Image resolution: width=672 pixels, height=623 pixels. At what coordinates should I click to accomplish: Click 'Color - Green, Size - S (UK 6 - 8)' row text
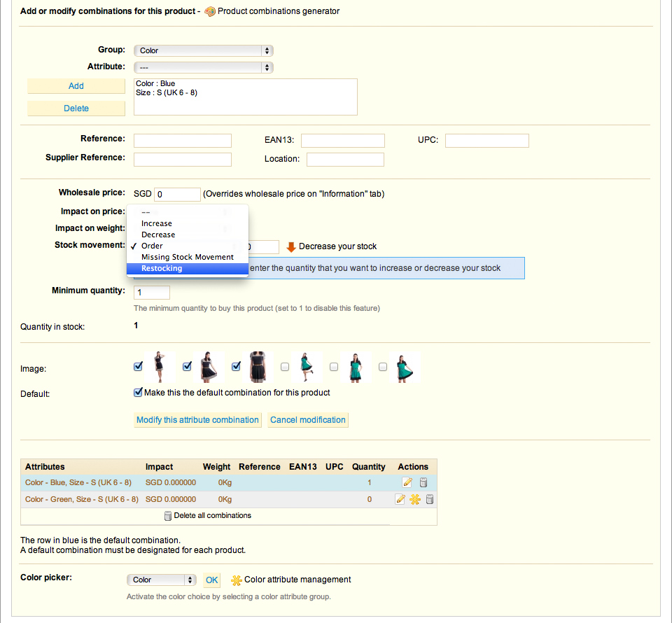click(x=81, y=499)
